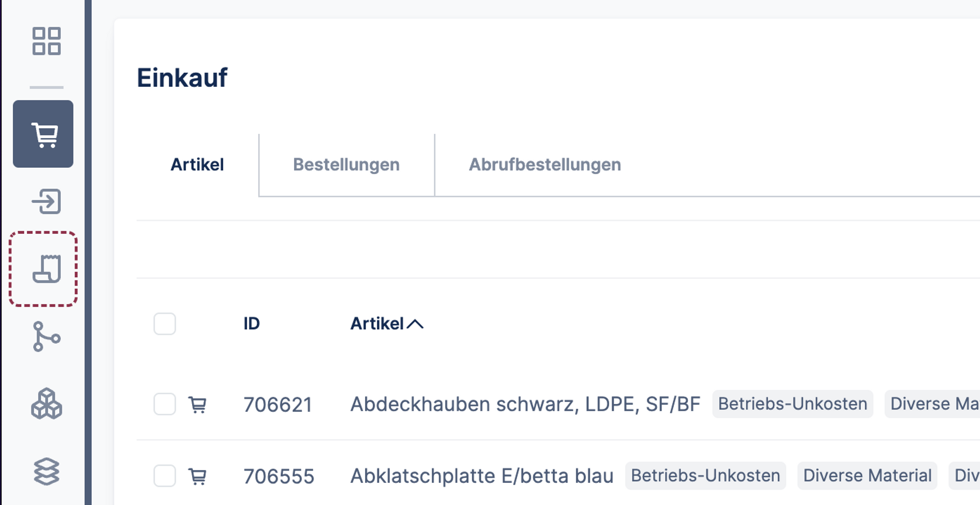Check the box for article 706555

pos(165,476)
